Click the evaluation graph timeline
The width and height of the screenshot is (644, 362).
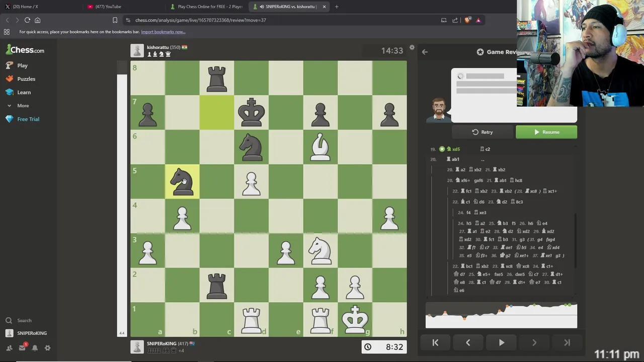pyautogui.click(x=501, y=316)
